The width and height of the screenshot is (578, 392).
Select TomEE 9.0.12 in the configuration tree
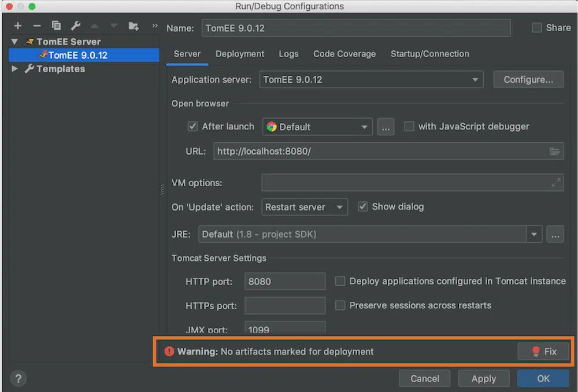click(x=77, y=56)
